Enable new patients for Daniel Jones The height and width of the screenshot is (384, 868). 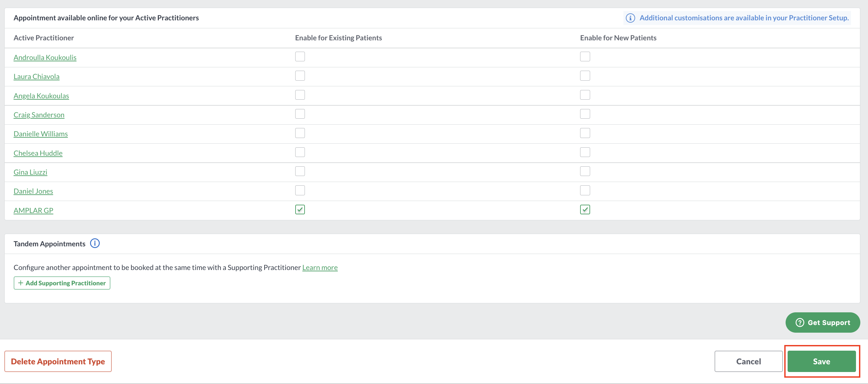point(585,191)
